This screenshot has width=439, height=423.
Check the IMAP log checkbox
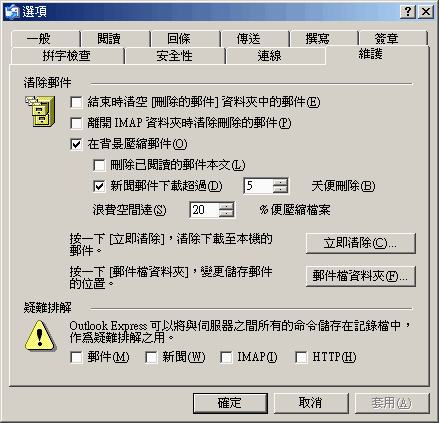coord(226,357)
